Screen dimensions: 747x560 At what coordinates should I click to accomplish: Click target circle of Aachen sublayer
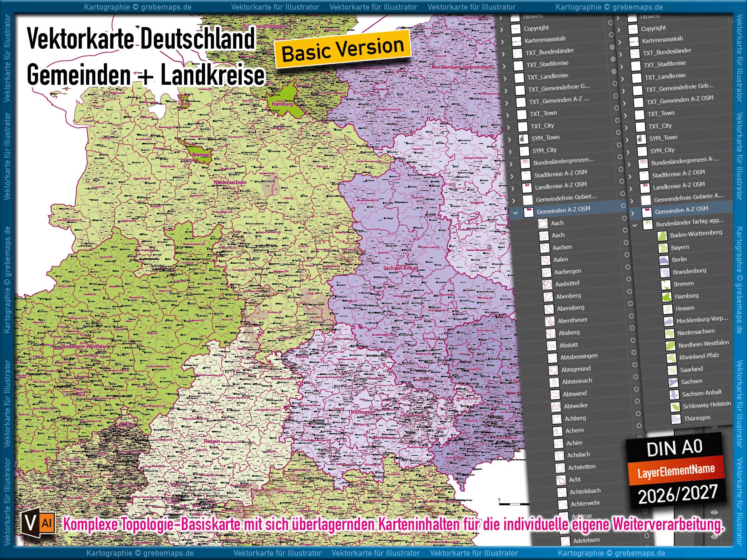626,243
